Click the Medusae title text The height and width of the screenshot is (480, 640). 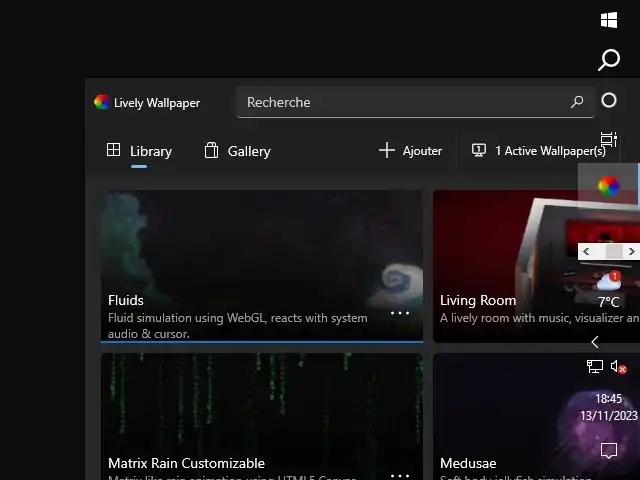point(468,463)
